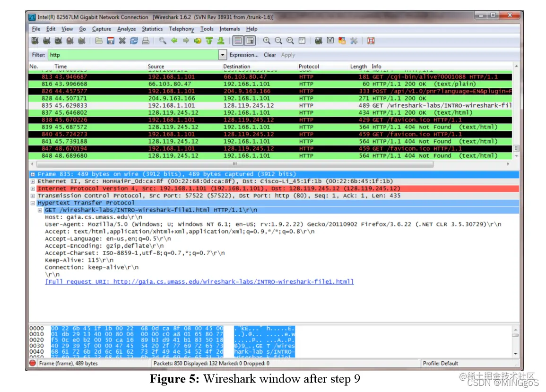Open the Edit menu
The image size is (546, 392).
click(x=51, y=29)
